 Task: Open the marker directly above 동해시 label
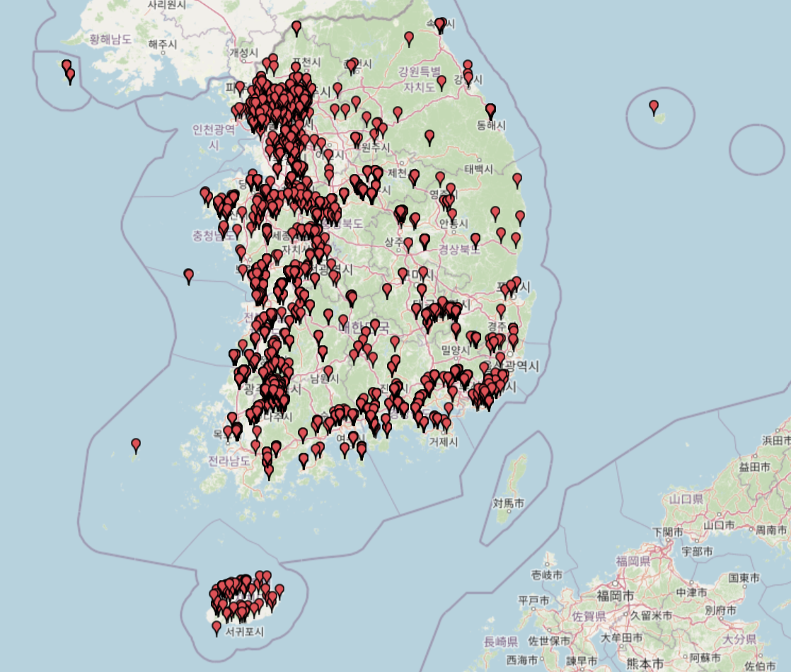[490, 110]
